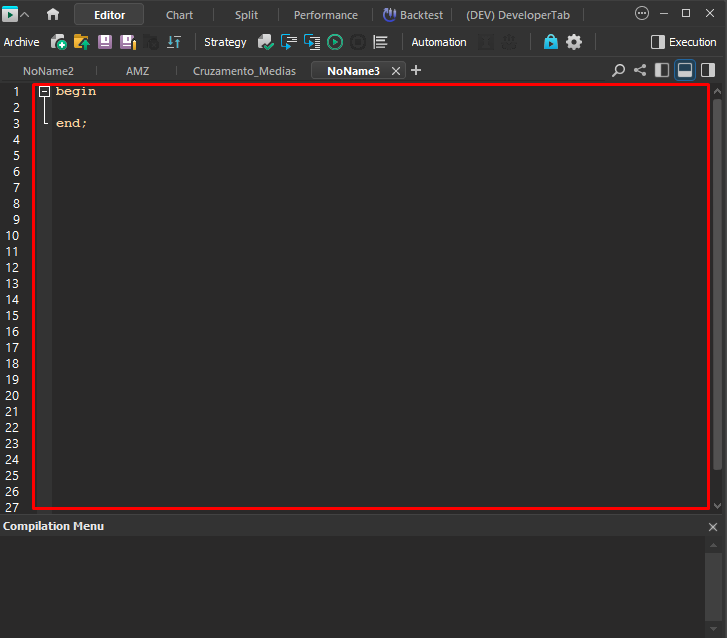Screen dimensions: 727x638
Task: Toggle the right side panel layout
Action: click(708, 70)
